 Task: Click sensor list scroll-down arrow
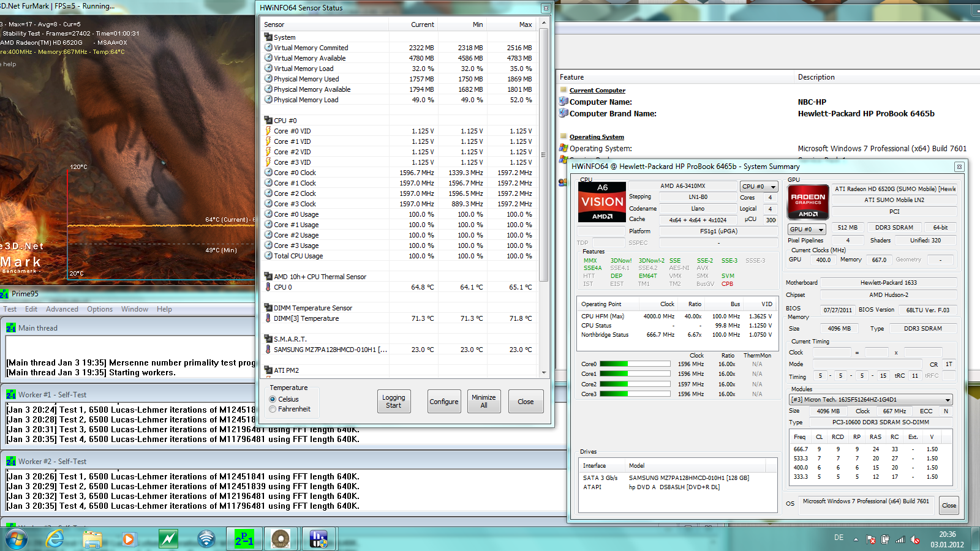coord(544,372)
